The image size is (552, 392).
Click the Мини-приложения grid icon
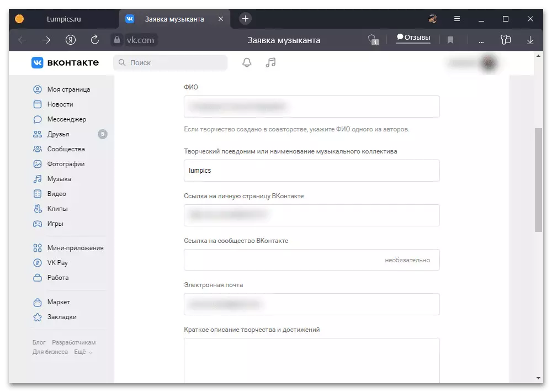pos(38,248)
